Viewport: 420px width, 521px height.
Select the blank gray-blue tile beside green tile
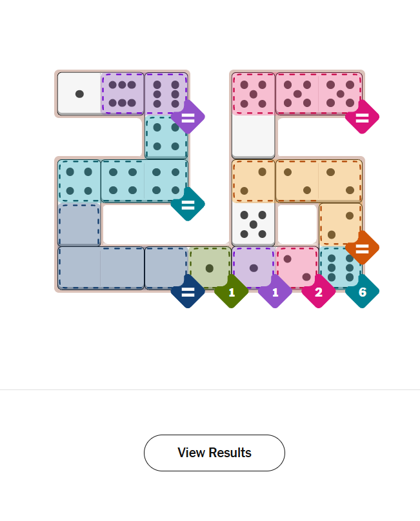pyautogui.click(x=165, y=268)
